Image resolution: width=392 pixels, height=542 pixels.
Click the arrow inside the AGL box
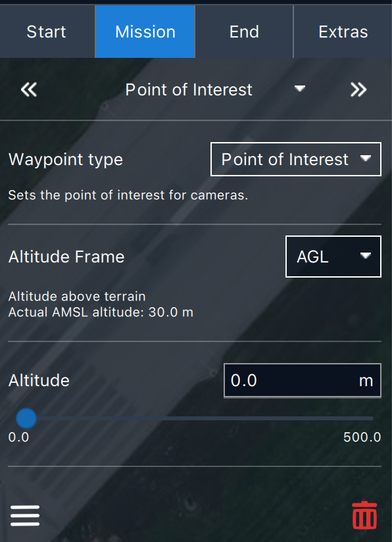[366, 255]
